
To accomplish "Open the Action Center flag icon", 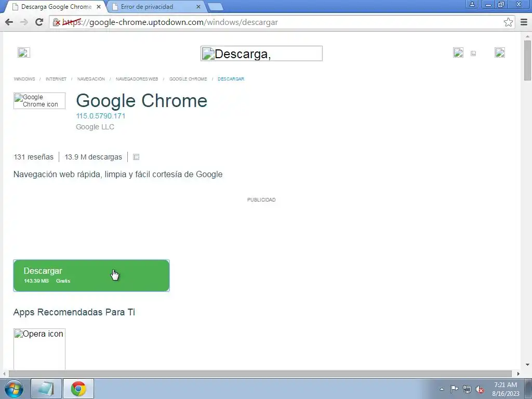I will coord(454,389).
